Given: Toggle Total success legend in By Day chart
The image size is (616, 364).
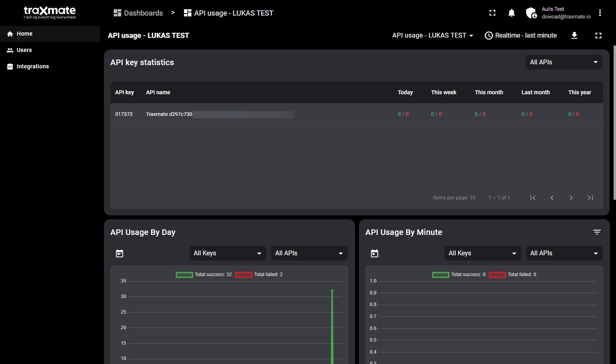Looking at the screenshot, I should tap(204, 274).
